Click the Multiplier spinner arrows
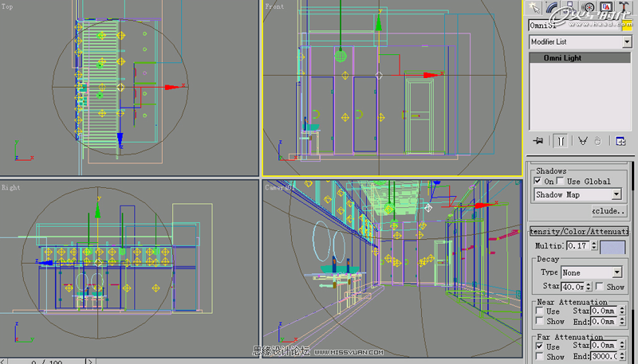This screenshot has width=638, height=364. 594,246
